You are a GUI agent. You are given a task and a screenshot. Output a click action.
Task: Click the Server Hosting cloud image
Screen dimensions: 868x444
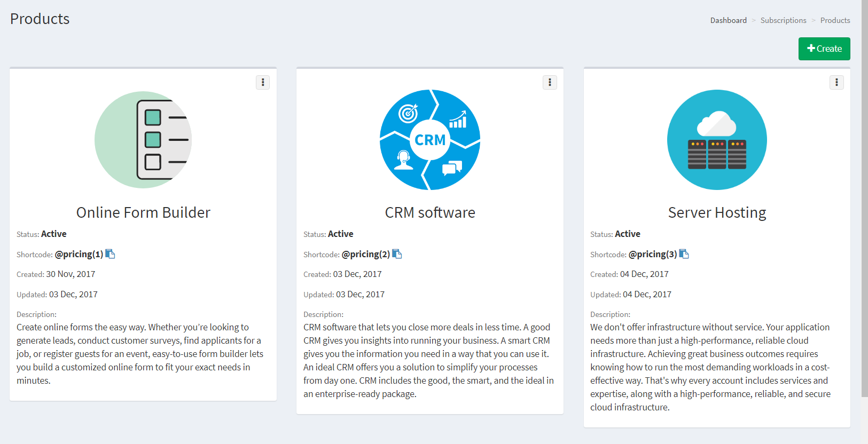(717, 140)
